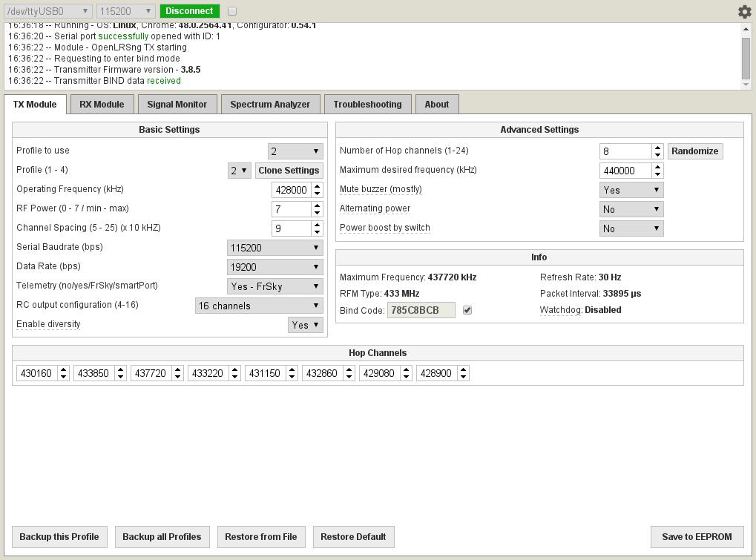Toggle the Bind Code checkbox

[467, 310]
